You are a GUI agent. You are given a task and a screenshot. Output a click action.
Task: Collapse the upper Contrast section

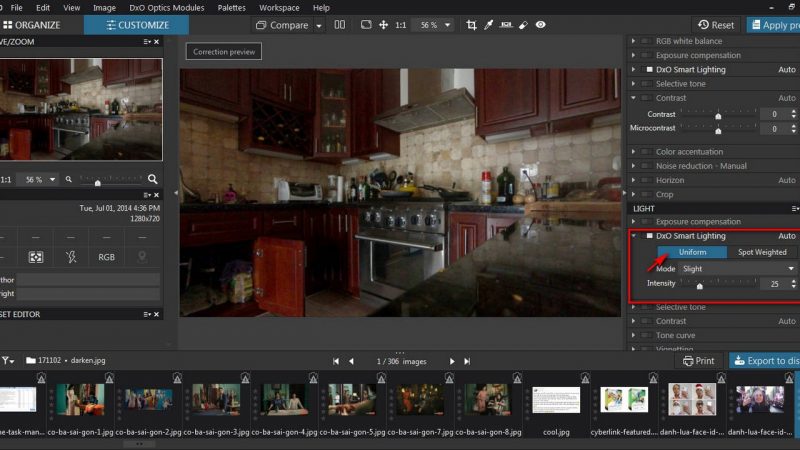(x=633, y=98)
